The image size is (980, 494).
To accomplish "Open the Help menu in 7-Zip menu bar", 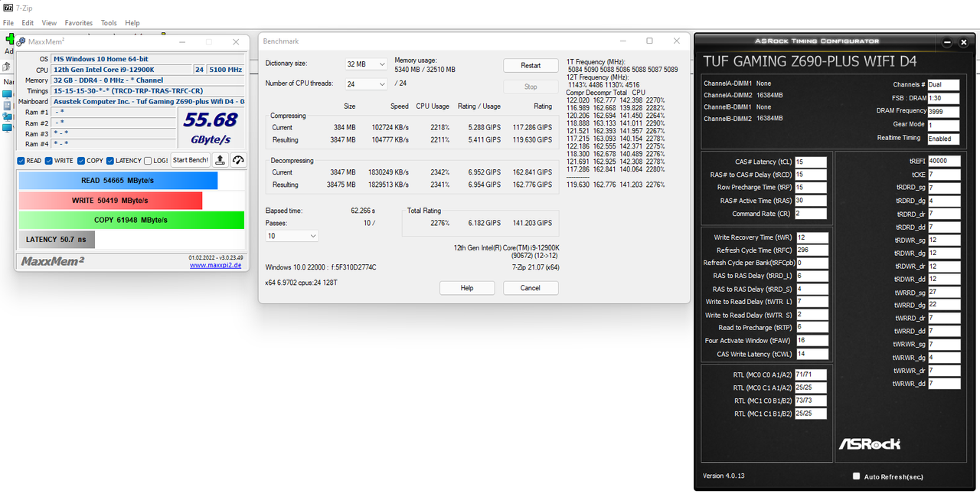I will point(132,23).
